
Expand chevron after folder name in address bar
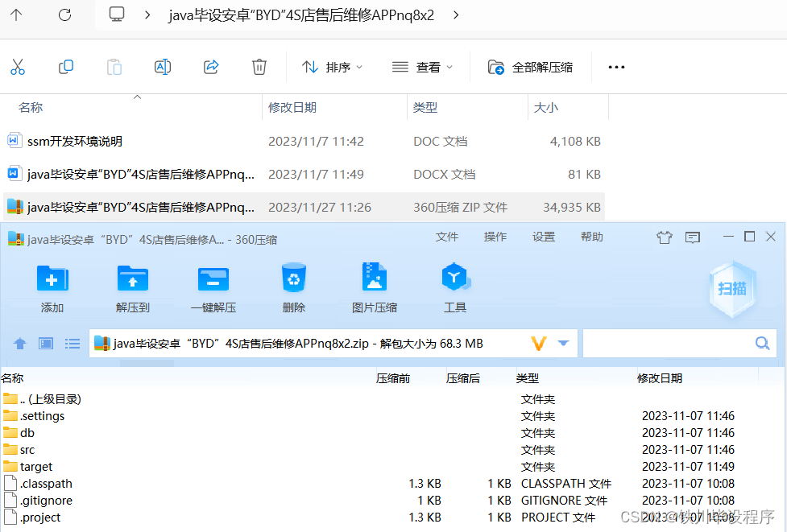click(456, 15)
